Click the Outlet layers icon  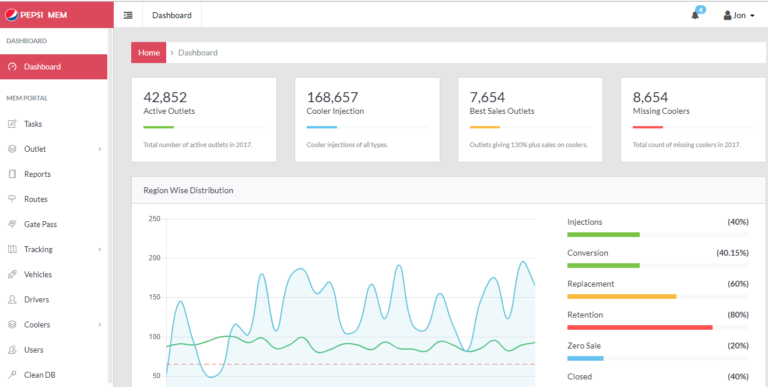13,149
